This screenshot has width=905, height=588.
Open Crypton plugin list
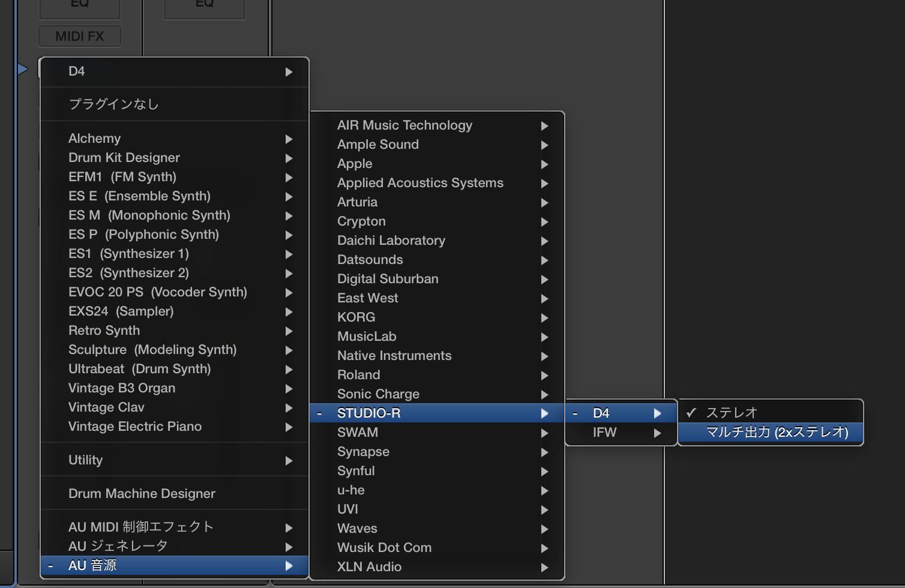tap(437, 221)
